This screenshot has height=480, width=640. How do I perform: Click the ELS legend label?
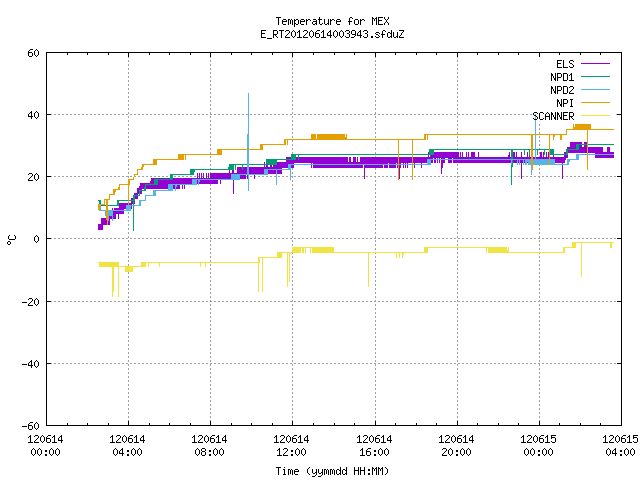(x=565, y=64)
